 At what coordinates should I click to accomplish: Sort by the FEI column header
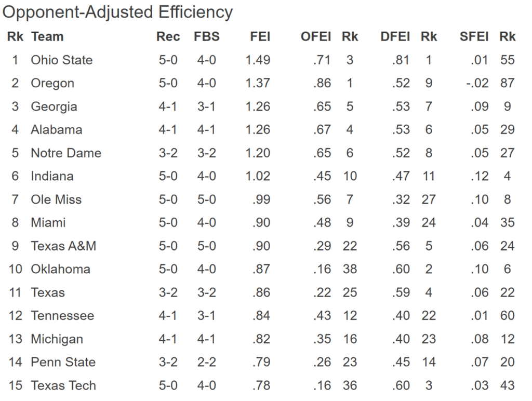pos(260,37)
